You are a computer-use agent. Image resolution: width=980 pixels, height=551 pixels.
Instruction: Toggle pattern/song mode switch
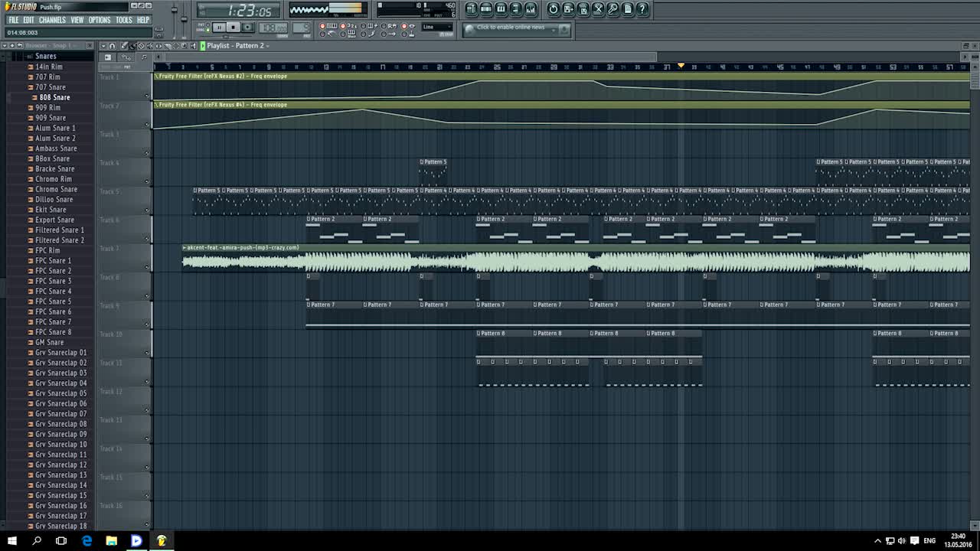tap(207, 27)
